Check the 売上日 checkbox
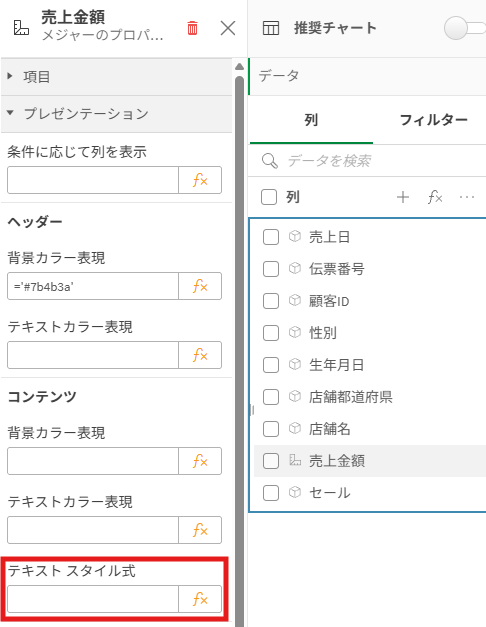The width and height of the screenshot is (486, 627). (271, 237)
